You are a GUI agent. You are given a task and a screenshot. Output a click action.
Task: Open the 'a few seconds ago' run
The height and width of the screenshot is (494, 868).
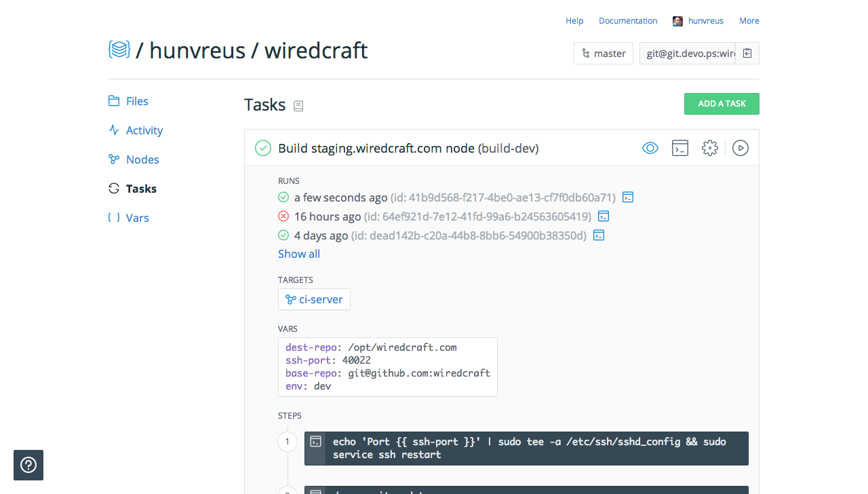(x=341, y=197)
